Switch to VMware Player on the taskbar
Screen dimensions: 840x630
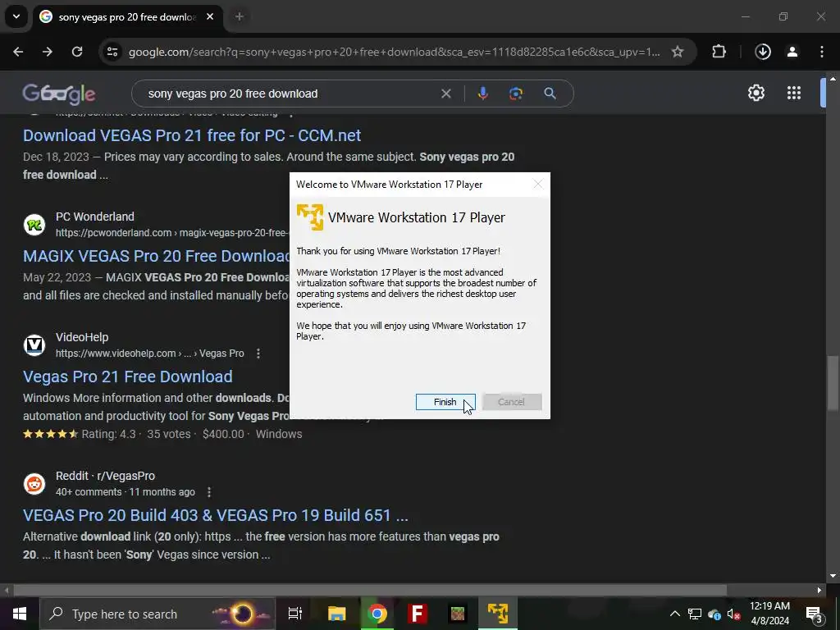click(498, 614)
